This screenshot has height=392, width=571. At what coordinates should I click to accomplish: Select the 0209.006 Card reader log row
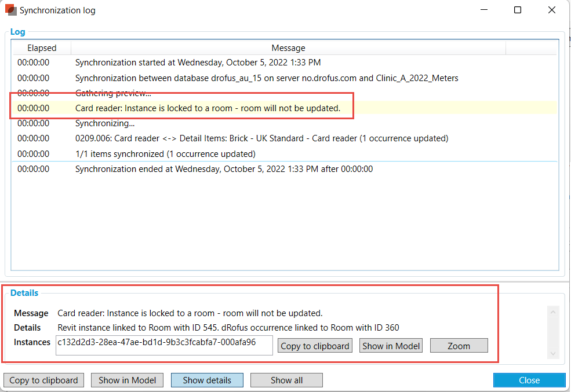click(x=261, y=138)
